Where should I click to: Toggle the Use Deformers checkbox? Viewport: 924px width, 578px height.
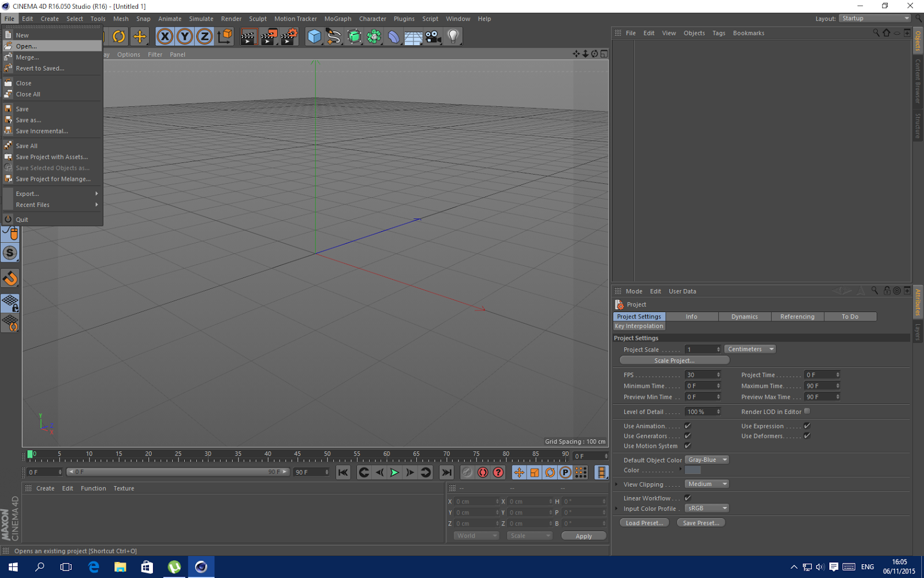[x=807, y=436]
